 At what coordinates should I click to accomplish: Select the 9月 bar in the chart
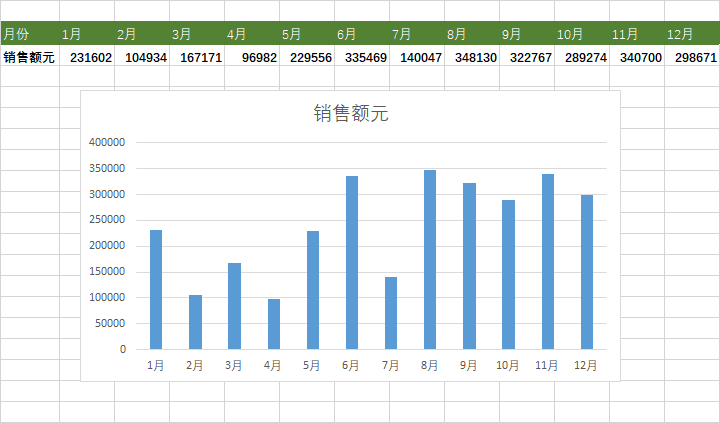[x=469, y=266]
